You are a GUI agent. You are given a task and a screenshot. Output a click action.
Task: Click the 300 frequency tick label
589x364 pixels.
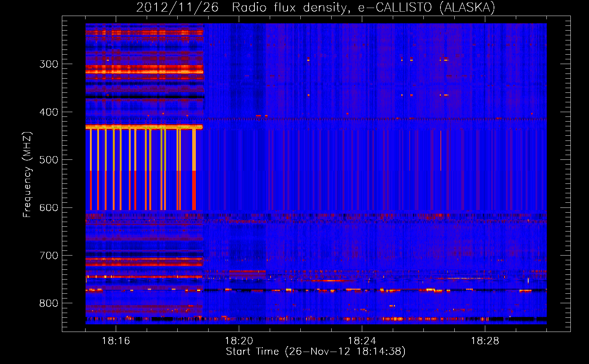pyautogui.click(x=49, y=64)
